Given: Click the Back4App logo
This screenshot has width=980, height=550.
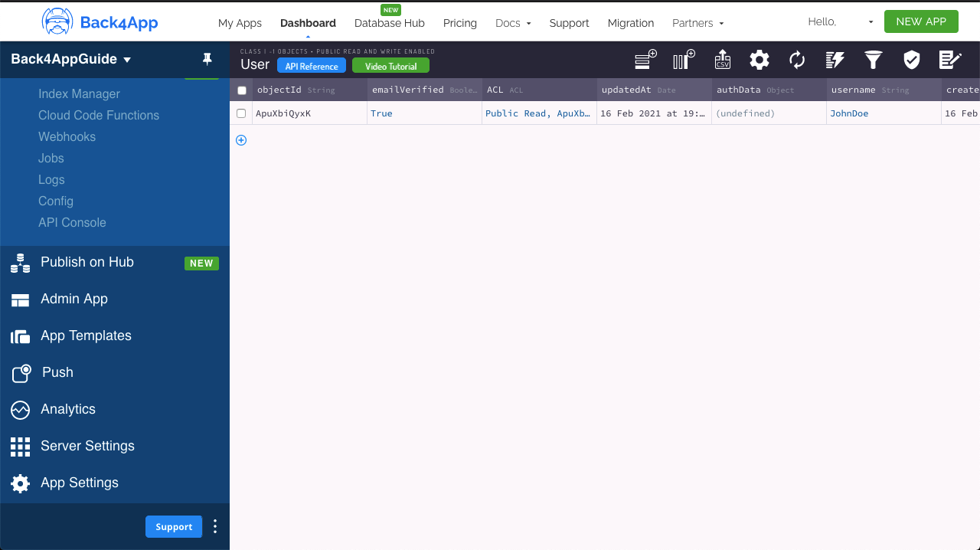Looking at the screenshot, I should click(100, 22).
